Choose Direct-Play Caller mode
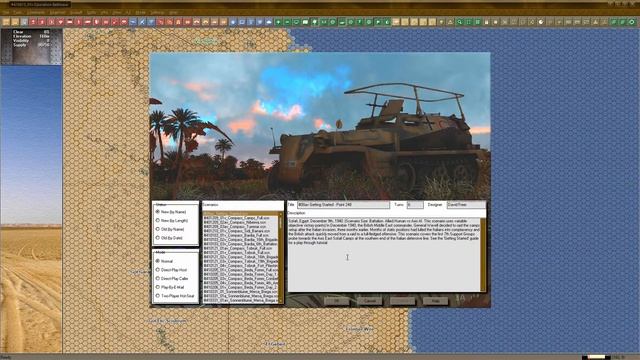The image size is (640, 360). [172, 278]
